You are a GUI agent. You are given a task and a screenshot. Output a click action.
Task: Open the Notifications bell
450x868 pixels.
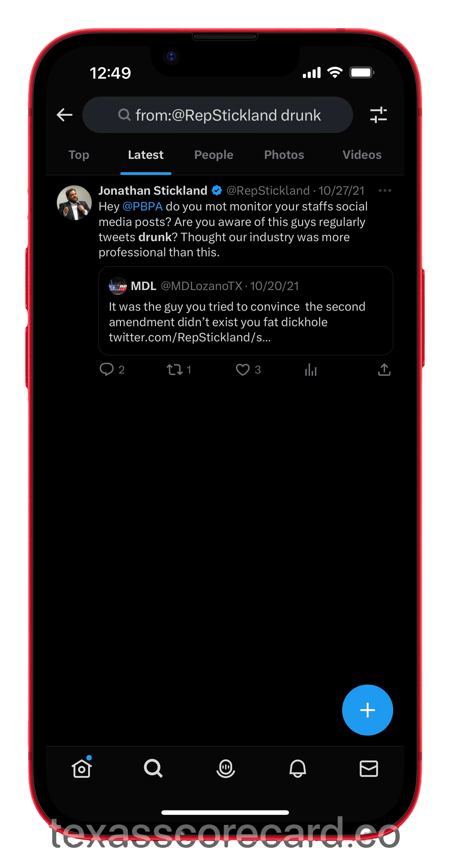click(x=297, y=768)
